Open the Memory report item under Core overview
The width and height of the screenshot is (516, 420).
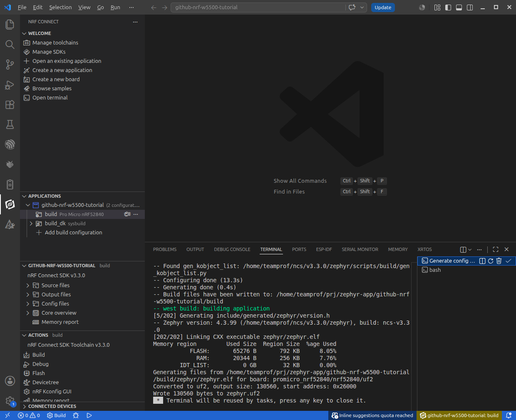[60, 322]
